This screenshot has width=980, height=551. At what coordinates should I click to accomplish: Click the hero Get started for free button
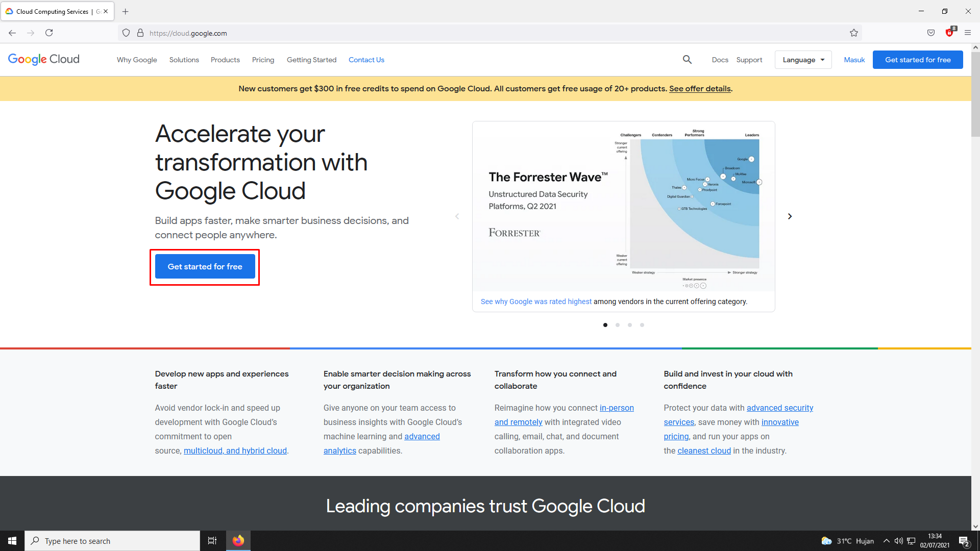click(x=205, y=267)
